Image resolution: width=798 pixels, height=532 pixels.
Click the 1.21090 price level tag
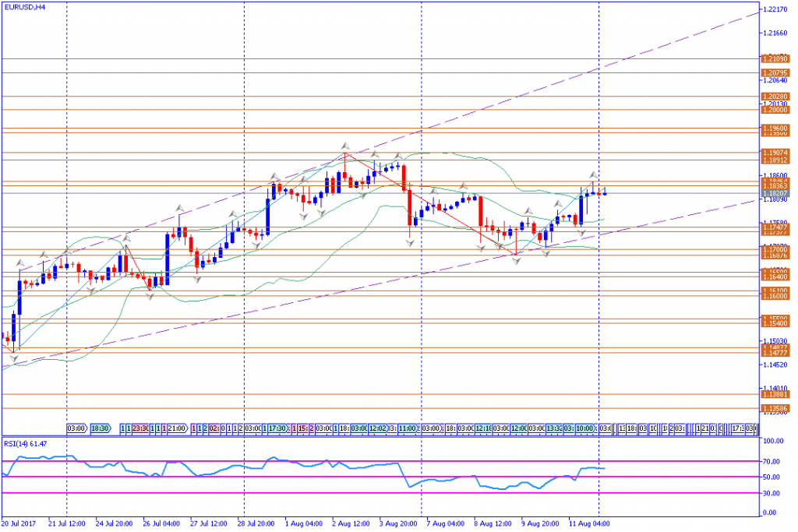coord(775,58)
